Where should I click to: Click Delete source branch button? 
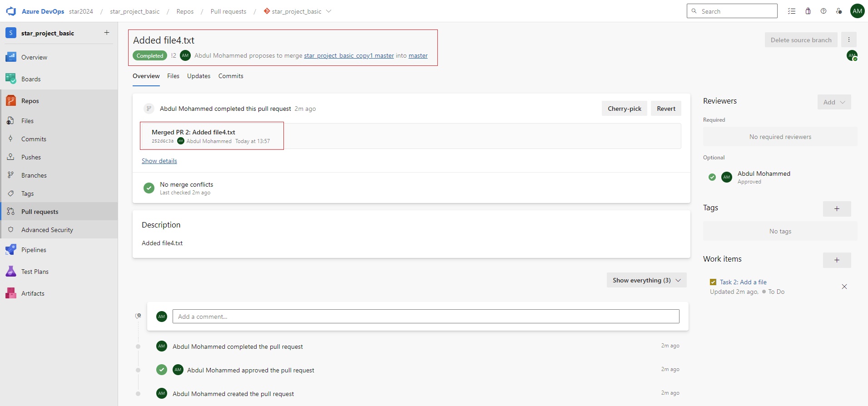coord(801,40)
